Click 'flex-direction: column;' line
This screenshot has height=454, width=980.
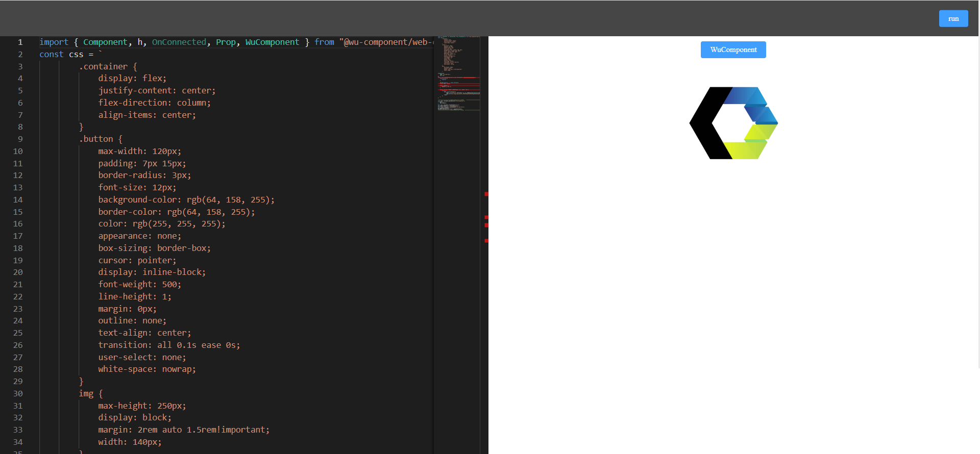[154, 103]
